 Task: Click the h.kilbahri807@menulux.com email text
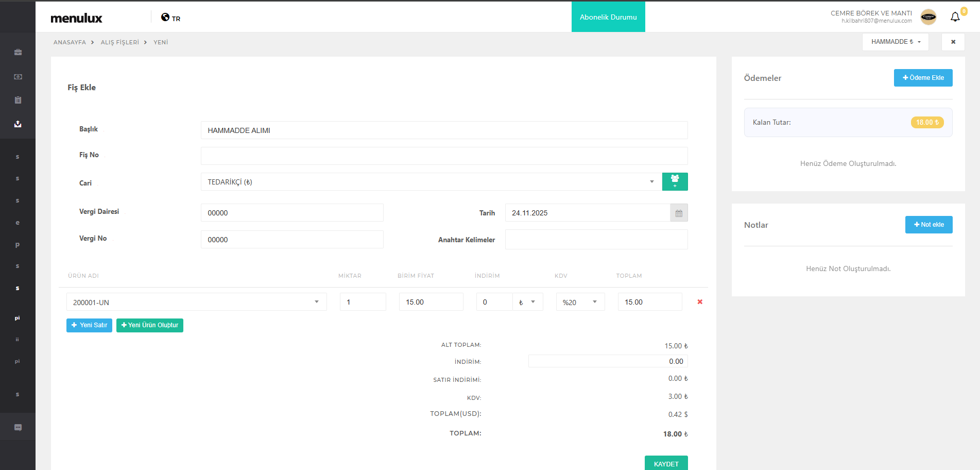tap(876, 21)
